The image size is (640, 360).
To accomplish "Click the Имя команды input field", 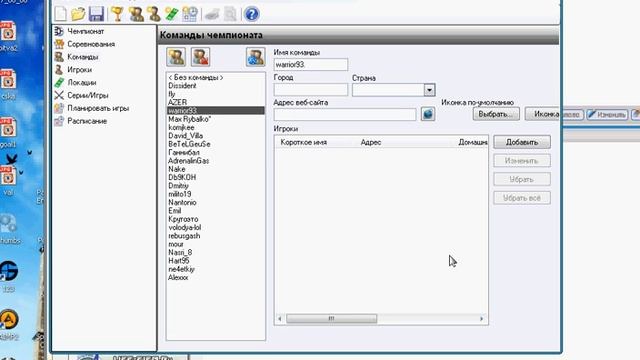I will click(x=311, y=64).
